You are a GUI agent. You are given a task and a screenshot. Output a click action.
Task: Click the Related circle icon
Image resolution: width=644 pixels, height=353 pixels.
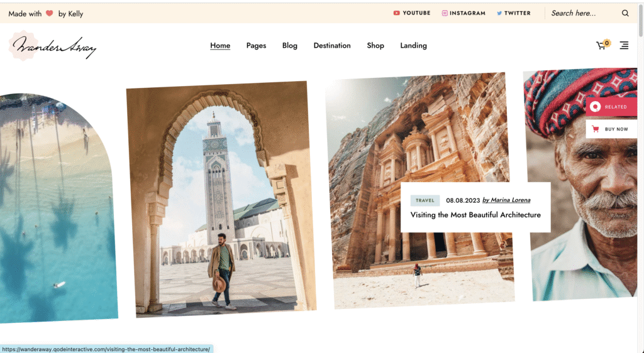(595, 107)
